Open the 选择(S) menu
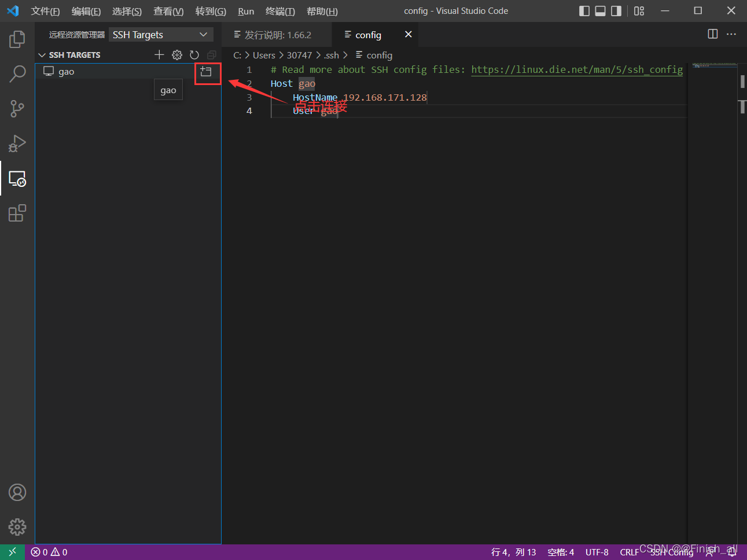747x560 pixels. [x=127, y=11]
